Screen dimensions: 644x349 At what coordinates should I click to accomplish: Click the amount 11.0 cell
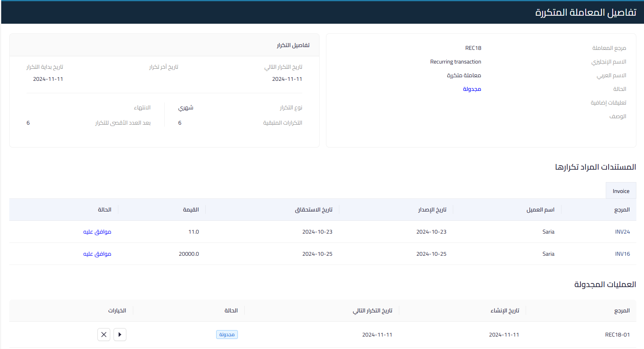tap(194, 232)
